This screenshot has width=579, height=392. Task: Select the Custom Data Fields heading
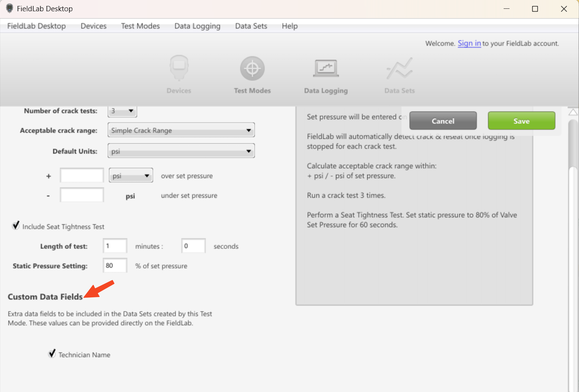[x=45, y=297]
